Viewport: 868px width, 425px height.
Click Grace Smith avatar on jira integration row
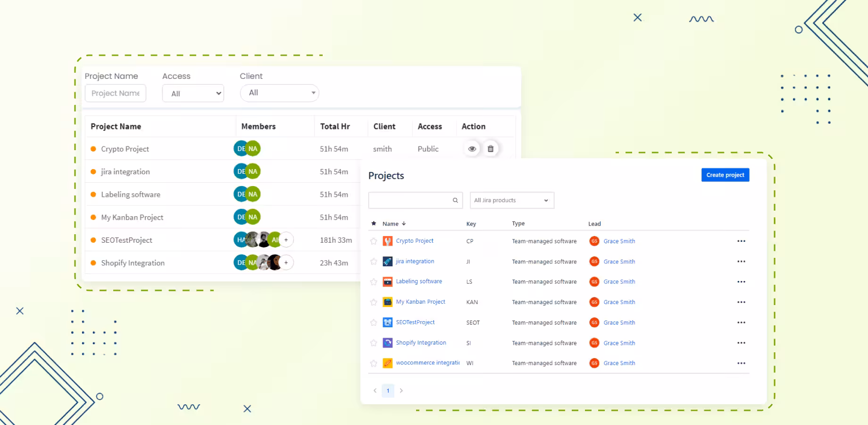[x=594, y=262]
